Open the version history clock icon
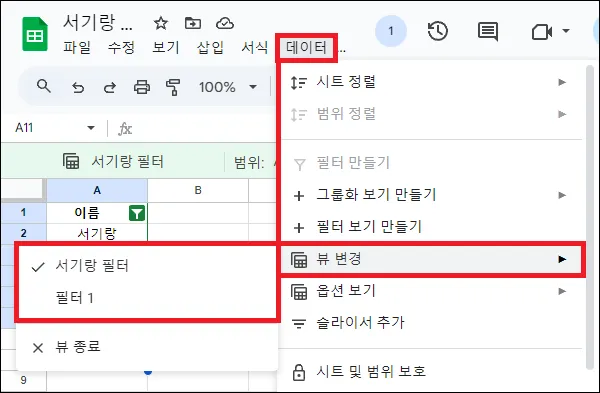The width and height of the screenshot is (600, 393). [x=438, y=31]
